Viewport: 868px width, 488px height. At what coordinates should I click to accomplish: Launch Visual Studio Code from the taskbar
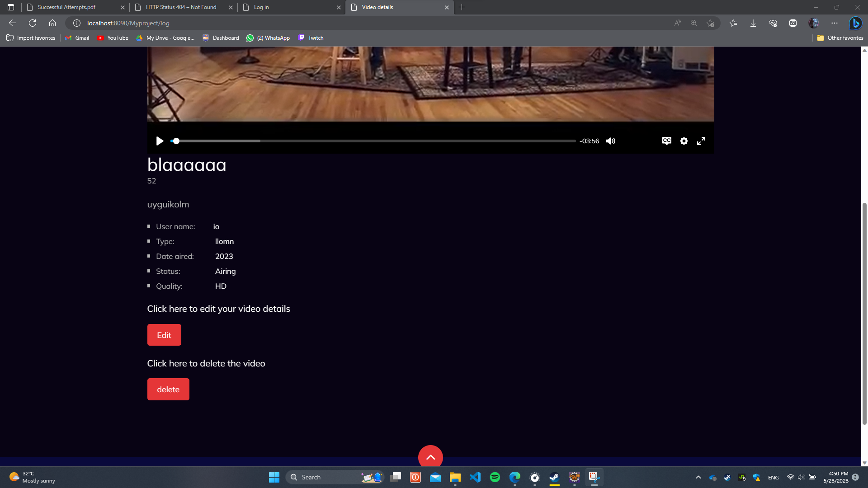pos(475,477)
